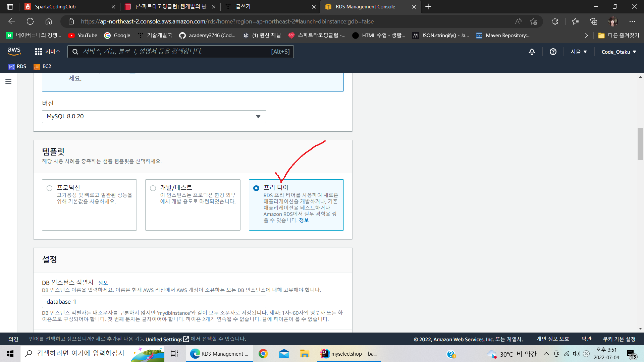Click scrollbar down arrow

pos(640,329)
